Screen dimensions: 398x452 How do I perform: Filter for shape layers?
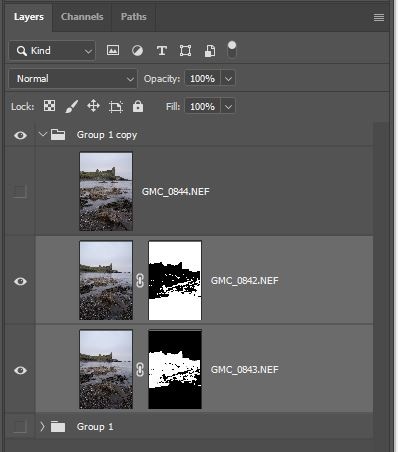(x=186, y=51)
